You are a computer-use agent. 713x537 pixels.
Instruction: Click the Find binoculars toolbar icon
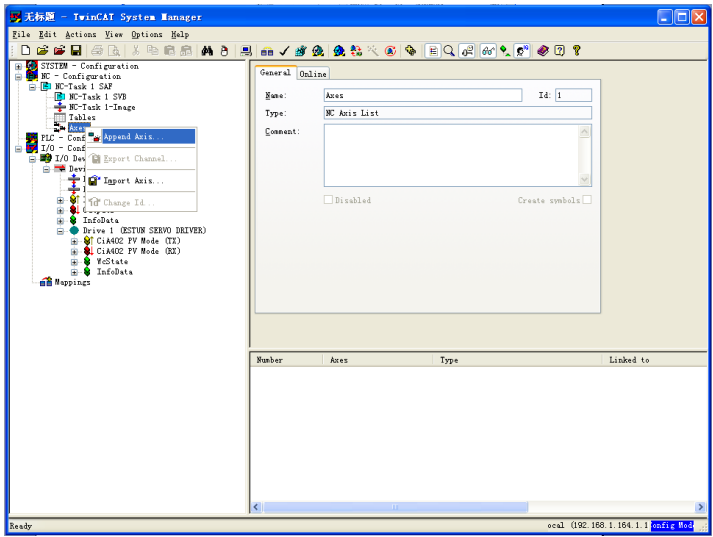(x=207, y=51)
